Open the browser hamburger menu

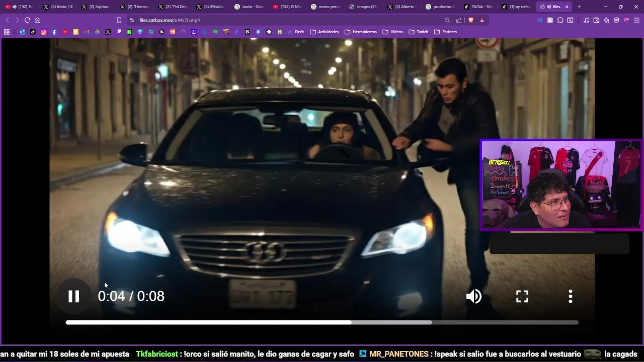point(636,20)
